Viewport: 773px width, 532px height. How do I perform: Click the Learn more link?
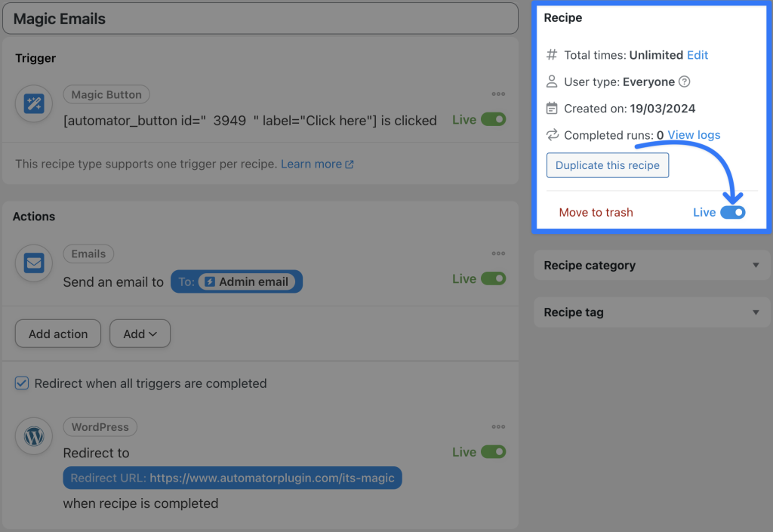point(312,164)
